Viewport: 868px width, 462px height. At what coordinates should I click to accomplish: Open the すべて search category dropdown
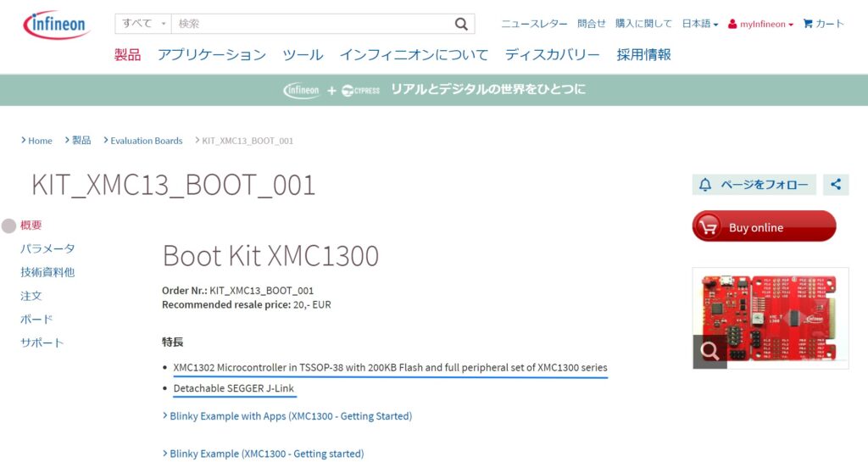(143, 24)
